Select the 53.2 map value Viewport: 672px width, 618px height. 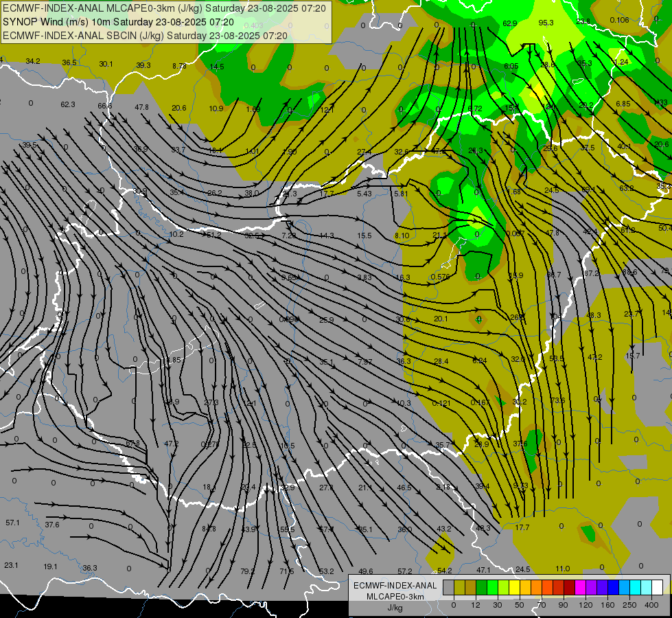pyautogui.click(x=326, y=571)
